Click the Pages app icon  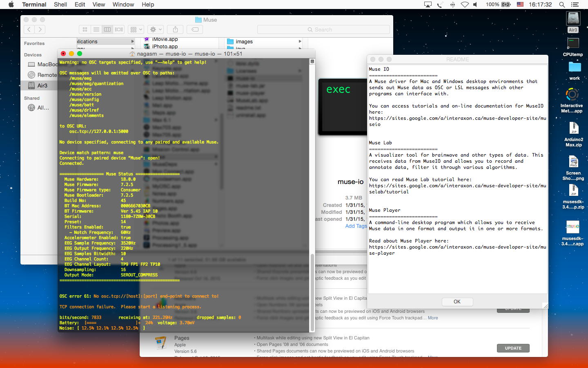(x=161, y=343)
